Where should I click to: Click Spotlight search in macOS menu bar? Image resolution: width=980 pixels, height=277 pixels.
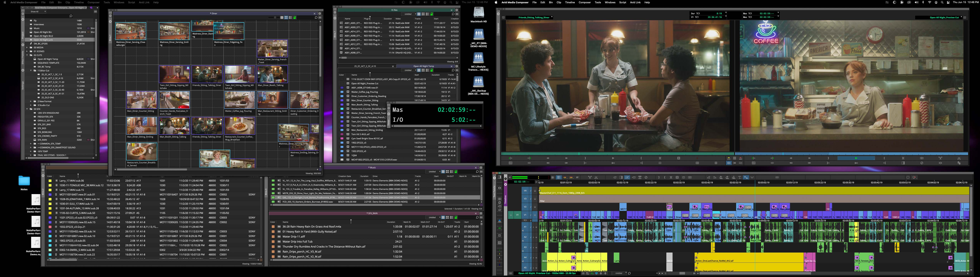(942, 2)
